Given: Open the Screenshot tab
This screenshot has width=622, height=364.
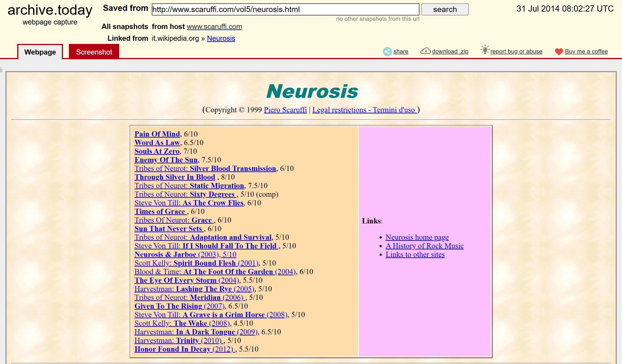Looking at the screenshot, I should [94, 52].
